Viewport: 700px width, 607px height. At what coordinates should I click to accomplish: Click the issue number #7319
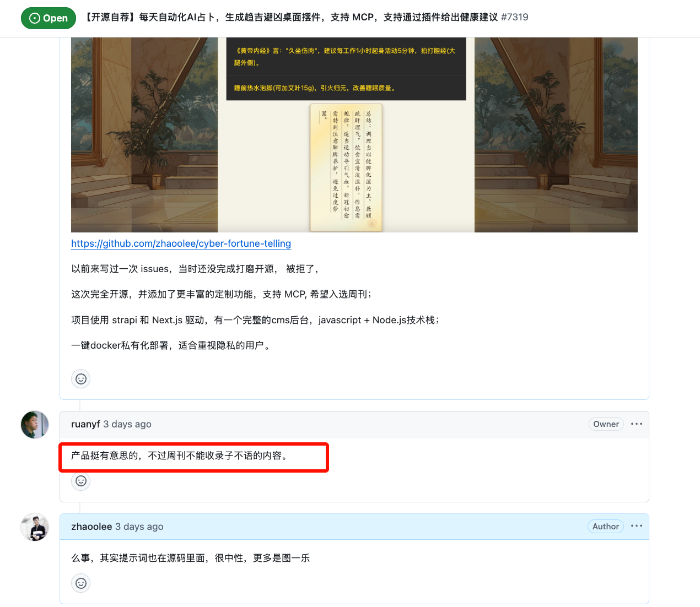(x=515, y=17)
